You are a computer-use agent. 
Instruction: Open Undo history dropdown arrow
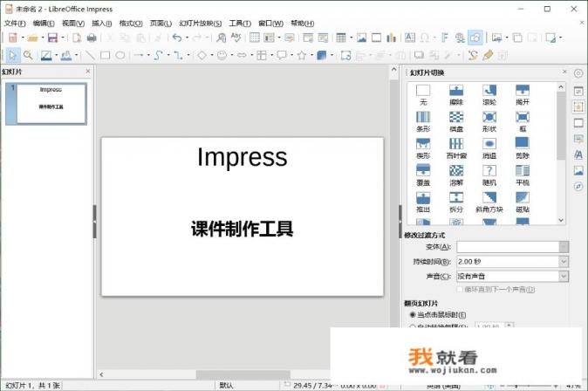(x=187, y=38)
